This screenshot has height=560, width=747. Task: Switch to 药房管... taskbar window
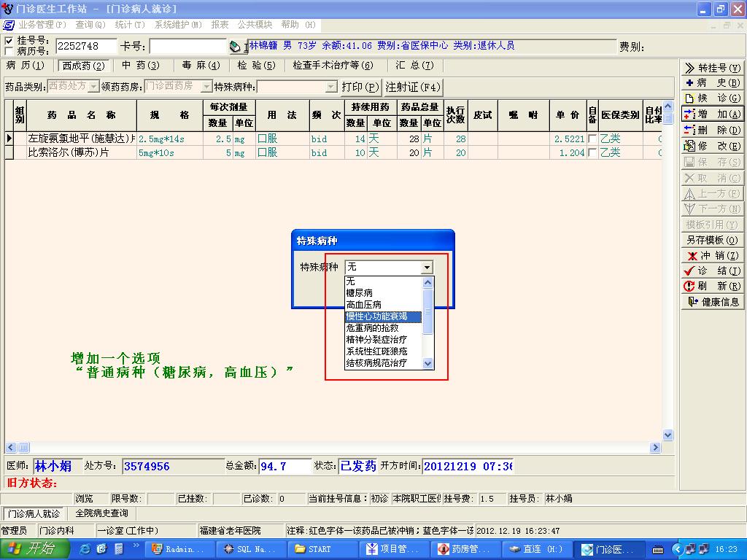pyautogui.click(x=465, y=549)
